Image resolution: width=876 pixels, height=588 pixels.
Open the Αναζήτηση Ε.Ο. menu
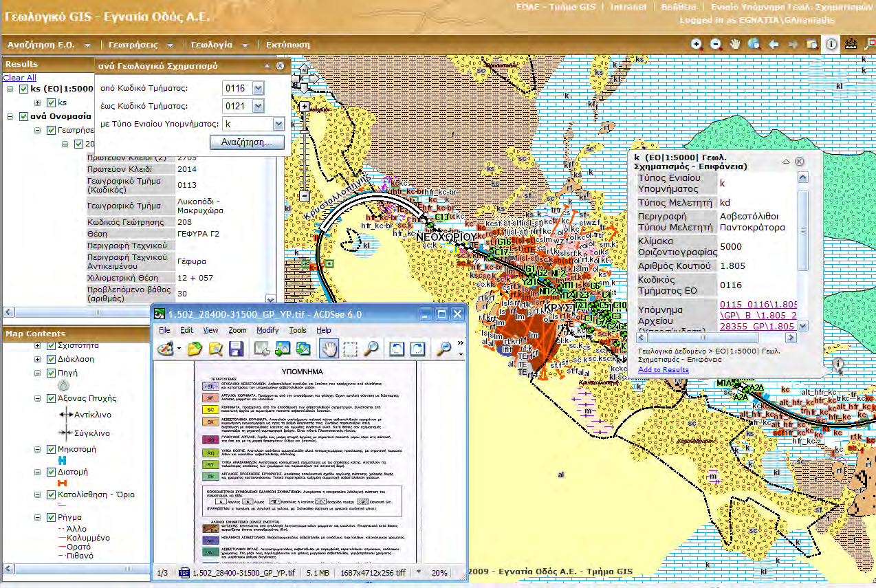(48, 45)
